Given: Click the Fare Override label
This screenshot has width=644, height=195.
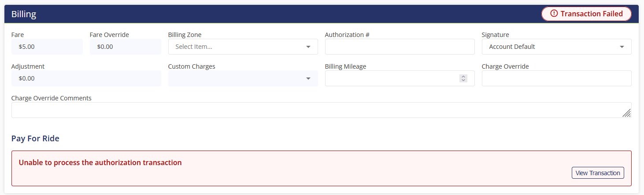Looking at the screenshot, I should point(109,35).
